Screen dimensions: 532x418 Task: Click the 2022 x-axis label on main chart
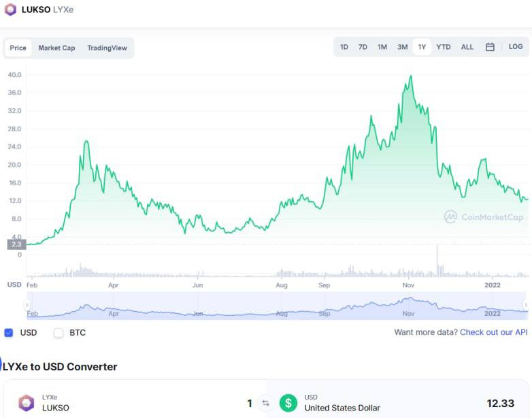[x=493, y=285]
